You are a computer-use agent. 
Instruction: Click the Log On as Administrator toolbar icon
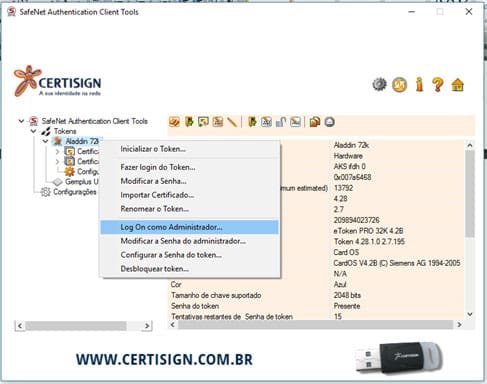(x=252, y=122)
